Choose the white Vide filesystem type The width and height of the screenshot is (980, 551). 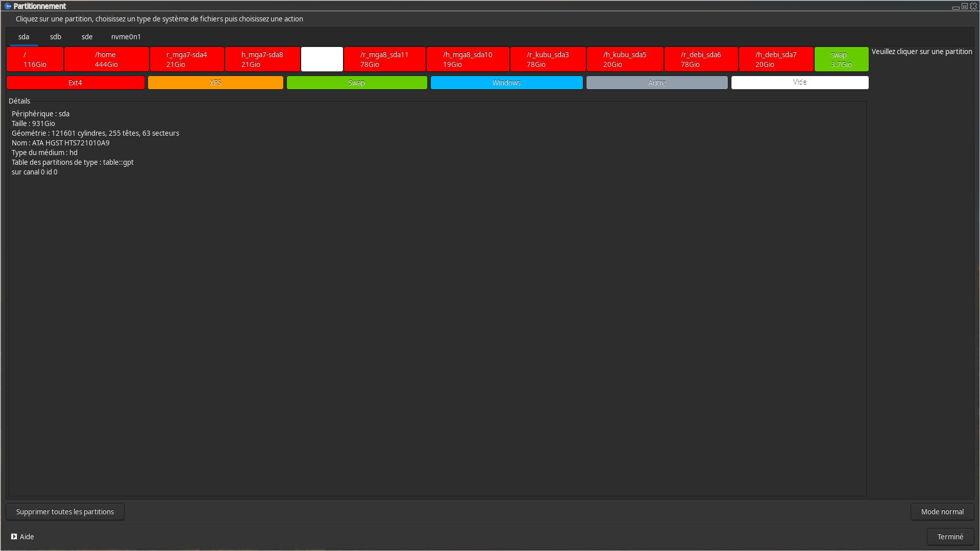pyautogui.click(x=800, y=83)
